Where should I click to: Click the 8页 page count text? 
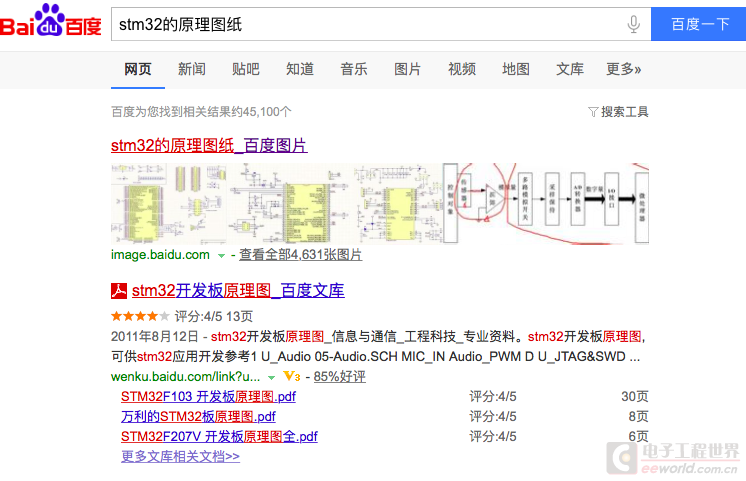coord(638,416)
